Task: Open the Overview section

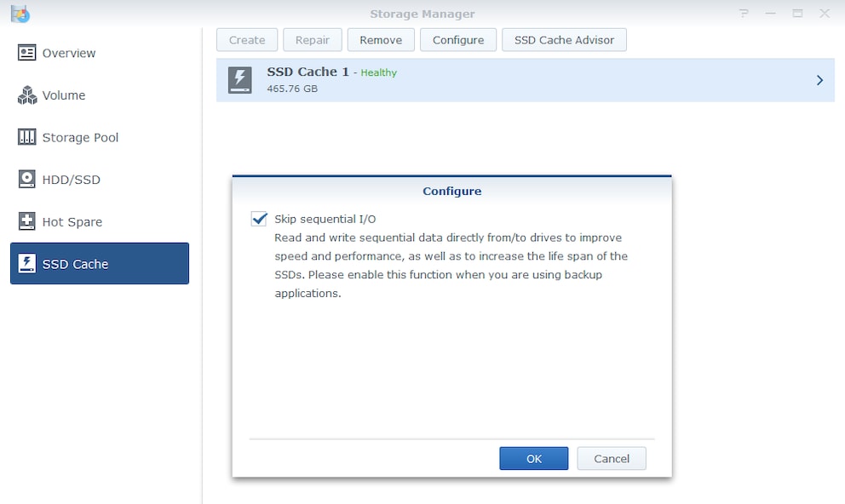Action: tap(100, 53)
